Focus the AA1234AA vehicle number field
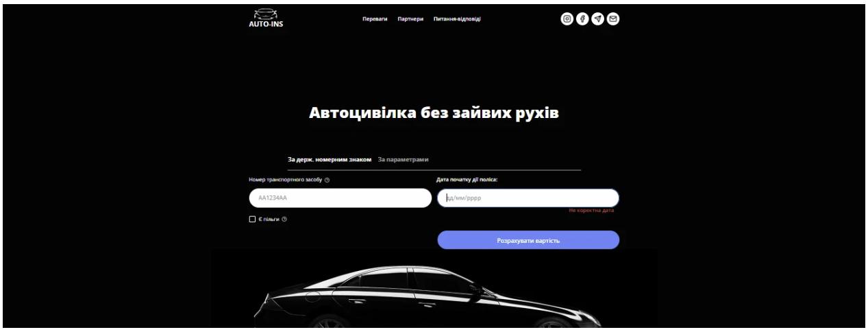868x332 pixels. tap(340, 198)
